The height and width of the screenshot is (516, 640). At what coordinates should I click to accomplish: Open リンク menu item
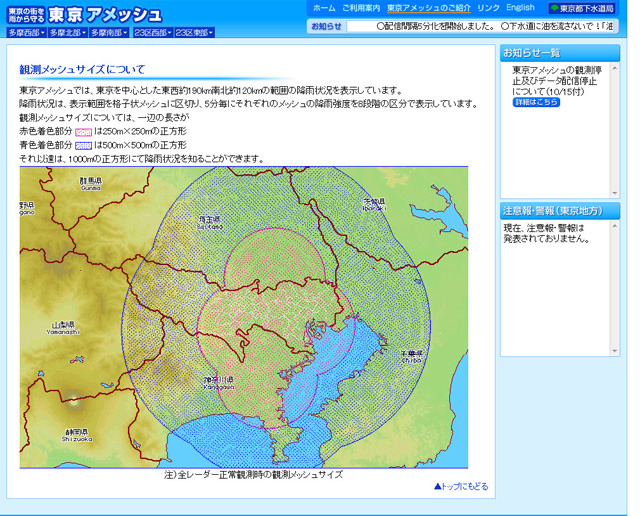[488, 8]
